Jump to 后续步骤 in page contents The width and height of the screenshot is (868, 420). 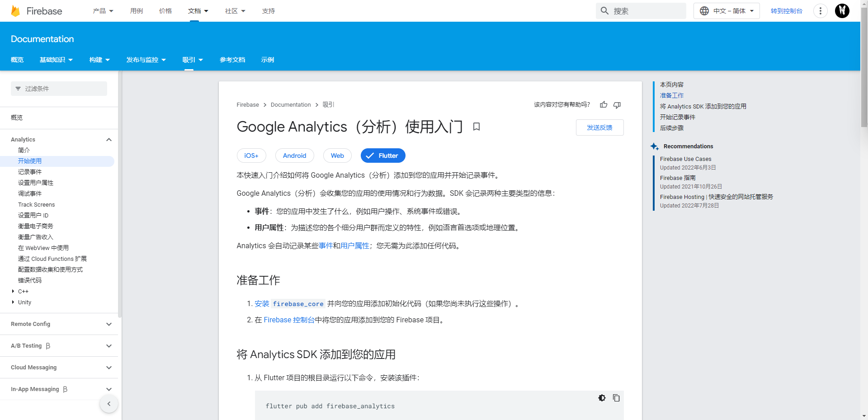tap(672, 128)
